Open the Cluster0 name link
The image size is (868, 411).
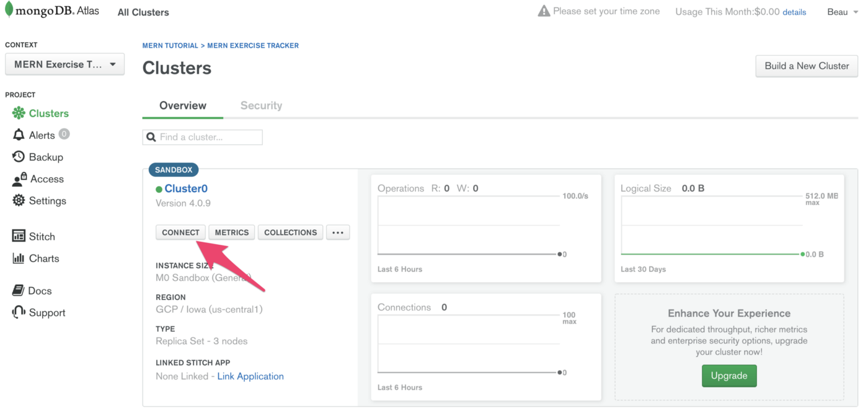coord(186,188)
